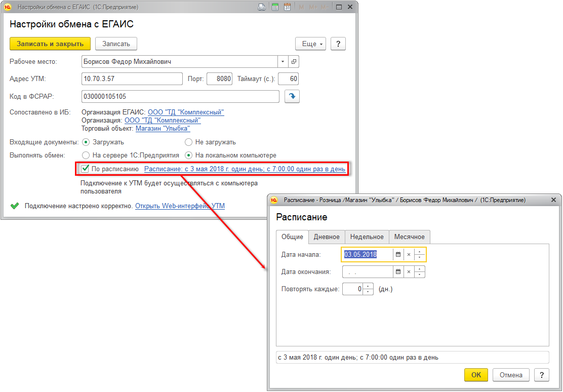Click the M+ memory add button

coord(313,7)
